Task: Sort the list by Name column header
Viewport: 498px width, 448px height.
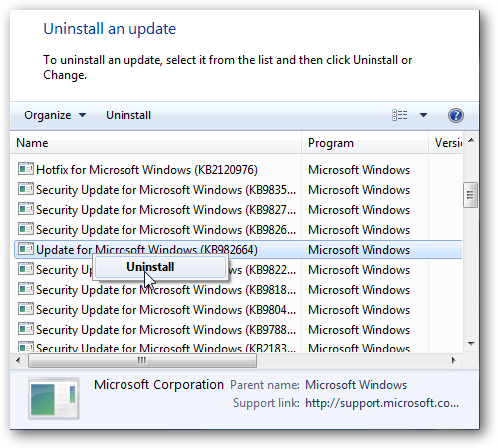Action: (x=155, y=143)
